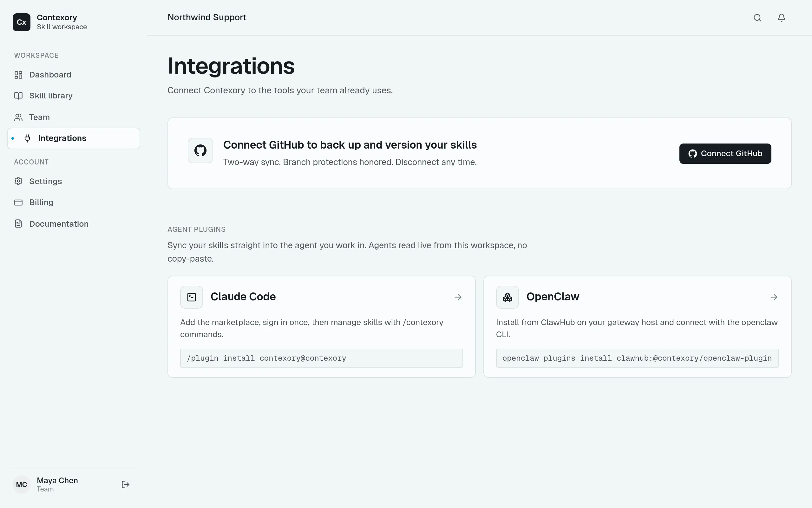Click the Integrations plug icon
This screenshot has width=812, height=508.
pyautogui.click(x=28, y=138)
